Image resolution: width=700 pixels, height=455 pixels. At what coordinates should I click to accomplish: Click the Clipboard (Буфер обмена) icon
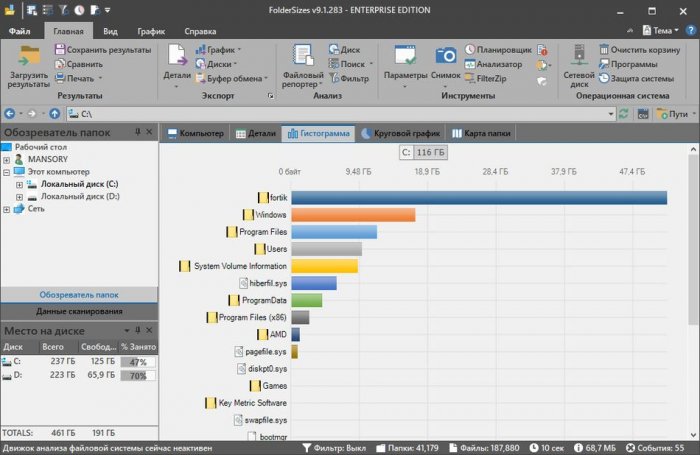tap(200, 78)
